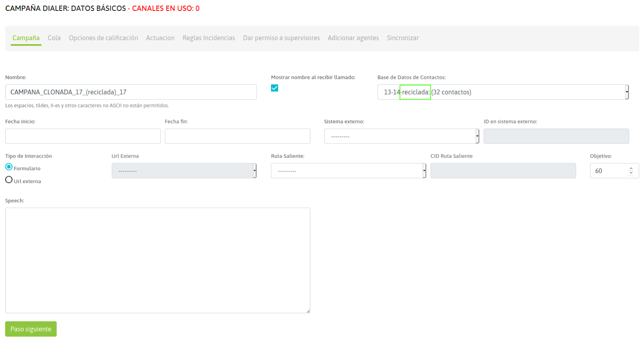The height and width of the screenshot is (341, 644).
Task: Open the Adicionar agentes tab
Action: 353,38
